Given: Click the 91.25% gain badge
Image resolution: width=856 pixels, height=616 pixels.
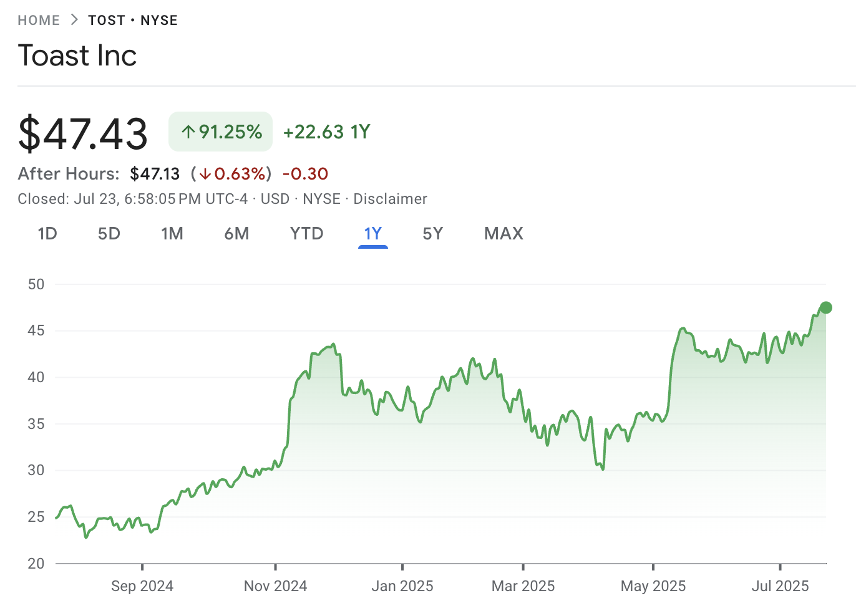Looking at the screenshot, I should click(x=221, y=132).
